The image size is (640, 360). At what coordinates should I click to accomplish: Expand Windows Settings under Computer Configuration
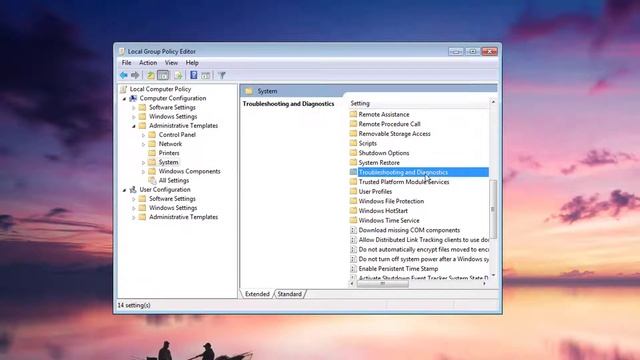click(x=134, y=117)
